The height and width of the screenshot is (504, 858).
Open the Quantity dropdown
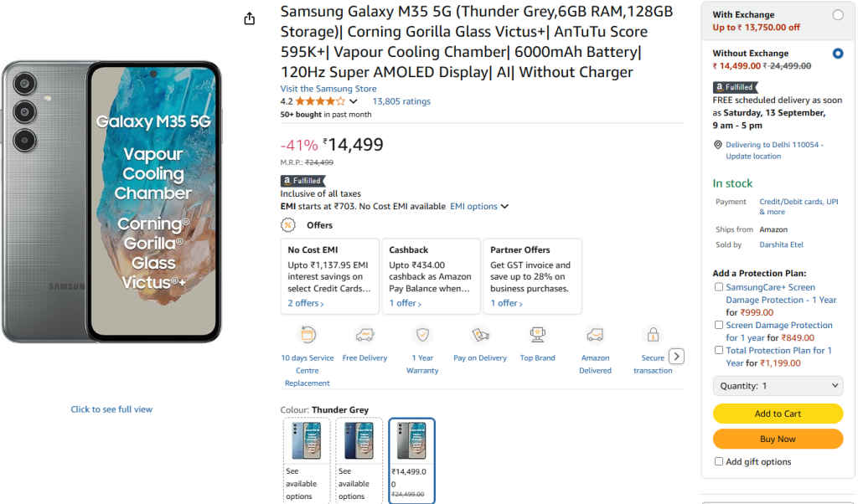[x=778, y=385]
